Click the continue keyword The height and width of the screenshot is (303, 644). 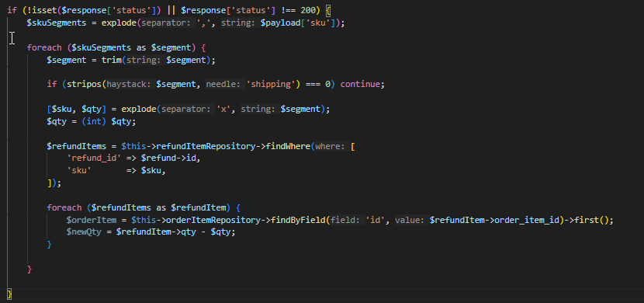360,84
